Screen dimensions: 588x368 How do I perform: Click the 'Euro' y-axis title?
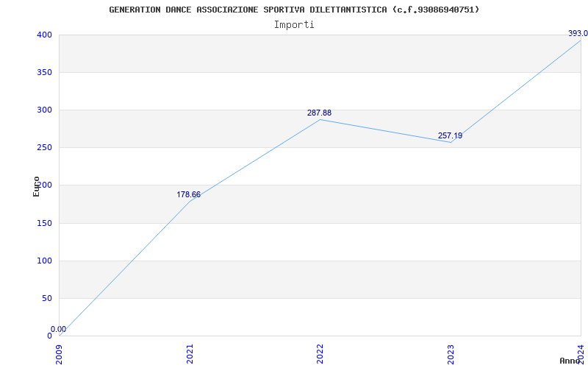[x=36, y=186]
